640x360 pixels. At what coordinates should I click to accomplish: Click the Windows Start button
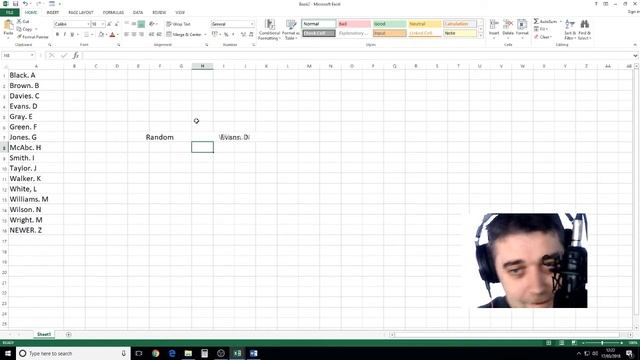pyautogui.click(x=8, y=353)
